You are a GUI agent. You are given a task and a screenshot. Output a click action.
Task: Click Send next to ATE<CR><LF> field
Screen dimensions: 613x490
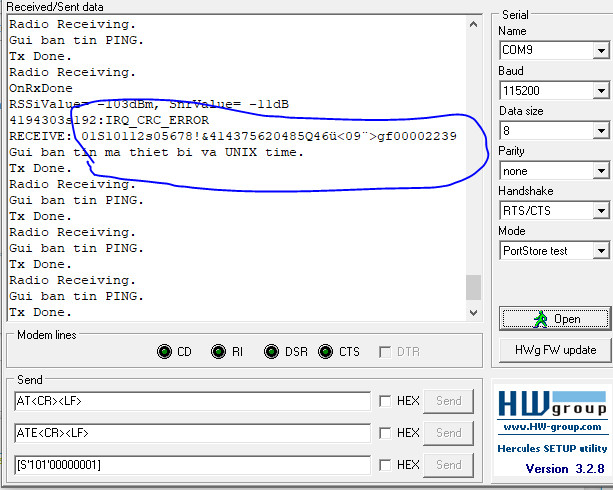pos(448,433)
